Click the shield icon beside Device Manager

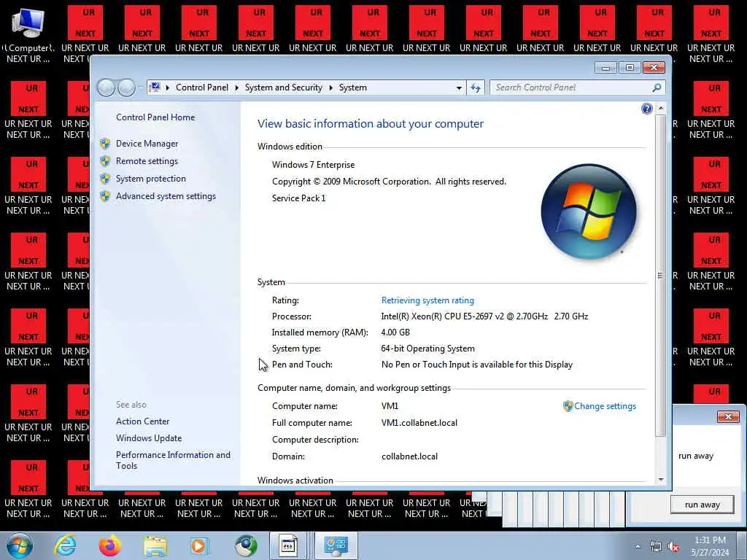[105, 144]
